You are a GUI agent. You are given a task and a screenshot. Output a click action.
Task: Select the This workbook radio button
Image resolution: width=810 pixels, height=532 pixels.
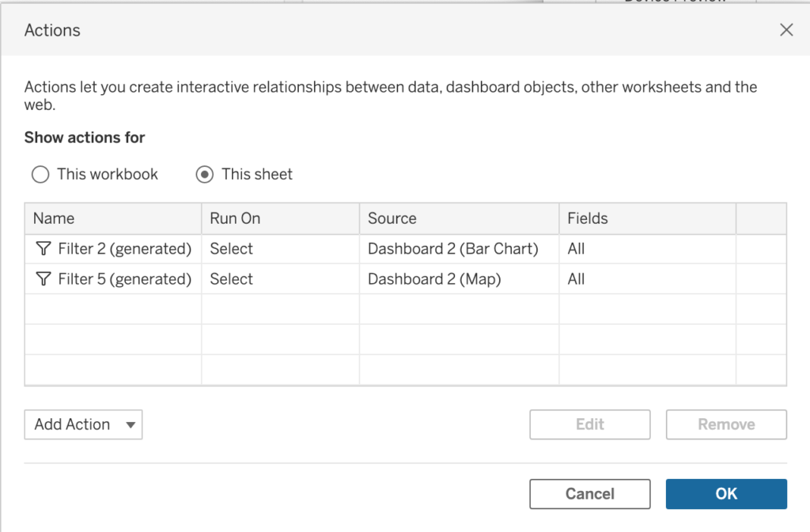(x=40, y=175)
